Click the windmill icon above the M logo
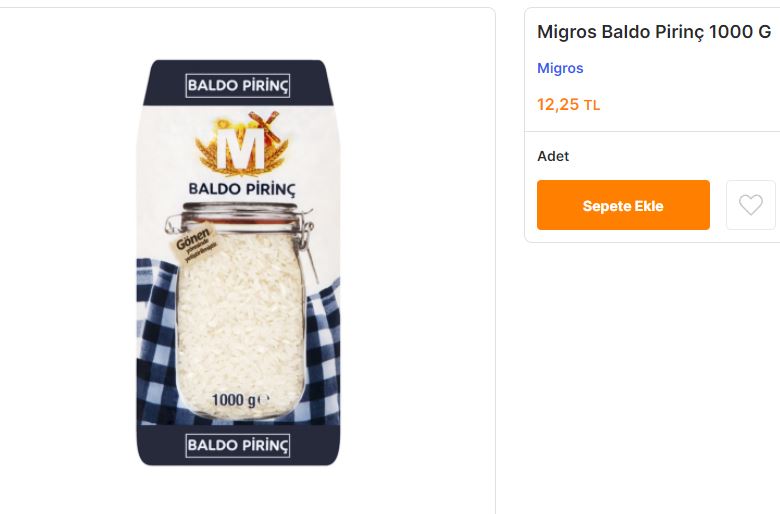The width and height of the screenshot is (780, 514). coord(264,121)
